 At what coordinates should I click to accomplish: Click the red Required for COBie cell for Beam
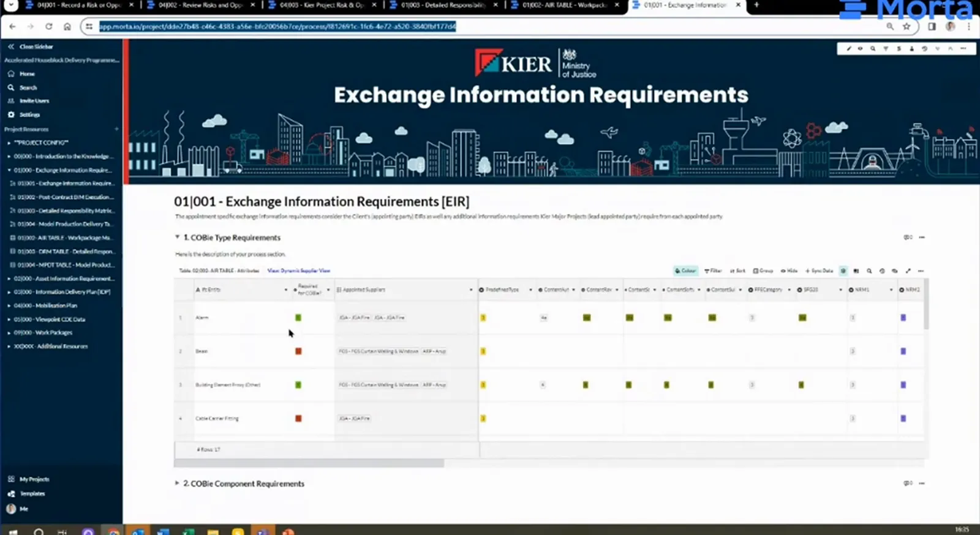[x=298, y=351]
